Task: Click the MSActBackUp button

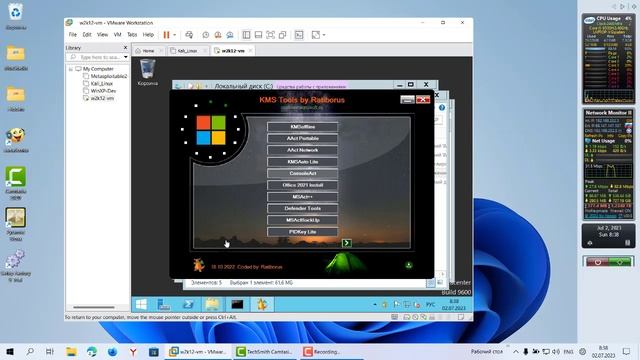Action: pos(302,220)
